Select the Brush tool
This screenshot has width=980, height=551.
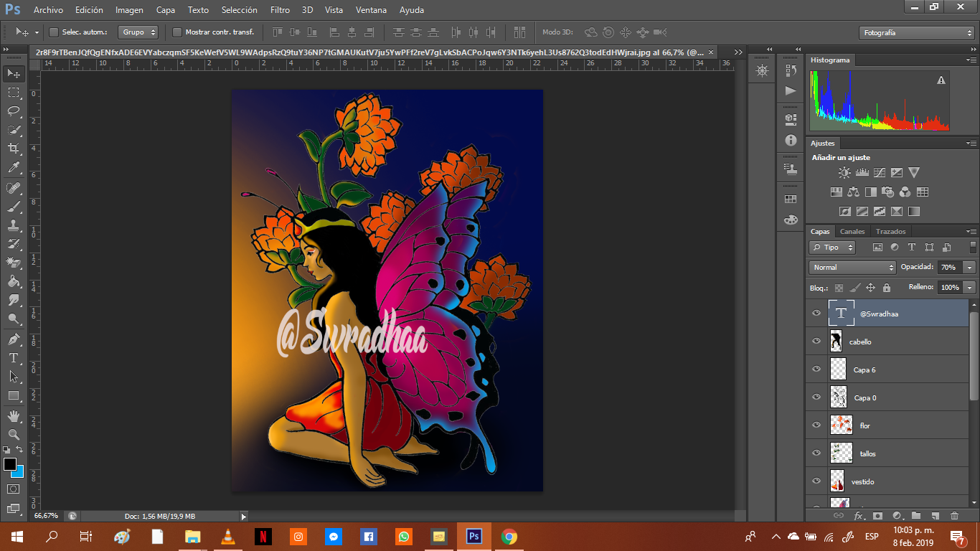pos(14,207)
